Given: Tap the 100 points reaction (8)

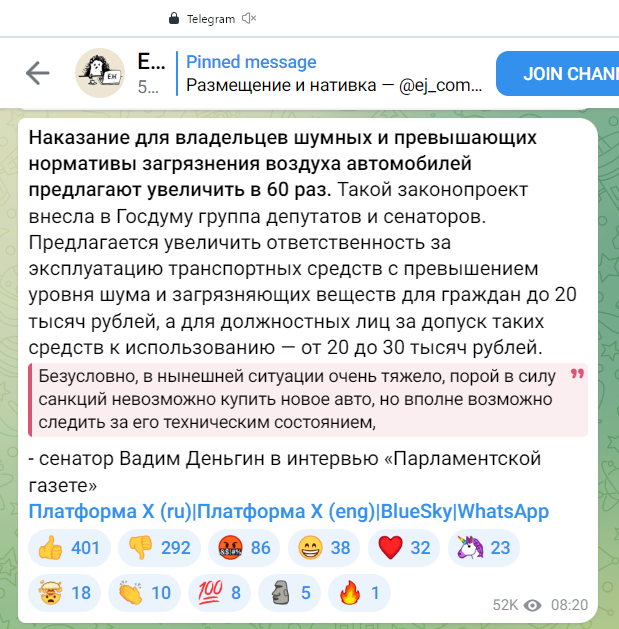Looking at the screenshot, I should [219, 592].
